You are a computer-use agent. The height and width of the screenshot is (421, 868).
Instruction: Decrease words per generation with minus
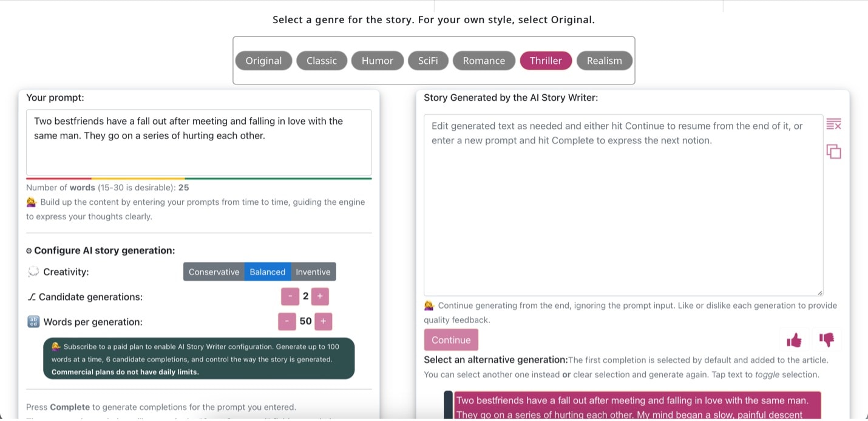point(287,321)
